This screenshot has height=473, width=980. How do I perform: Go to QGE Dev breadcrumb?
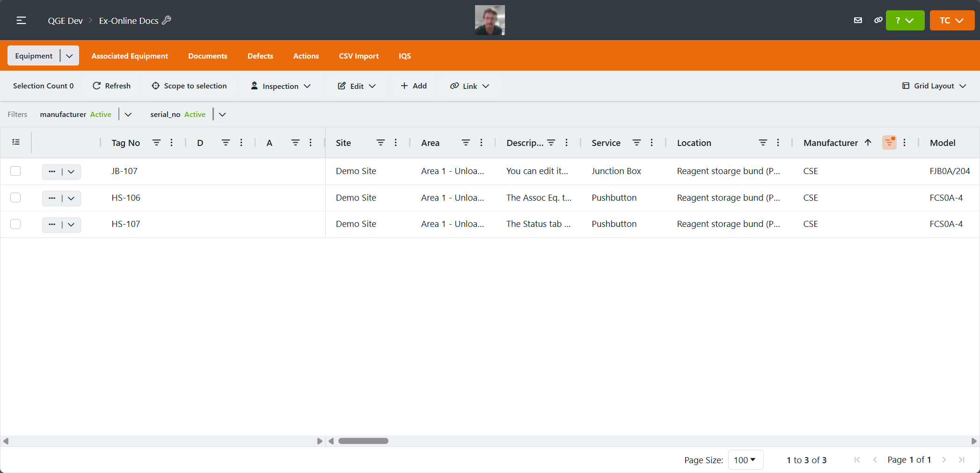tap(65, 21)
